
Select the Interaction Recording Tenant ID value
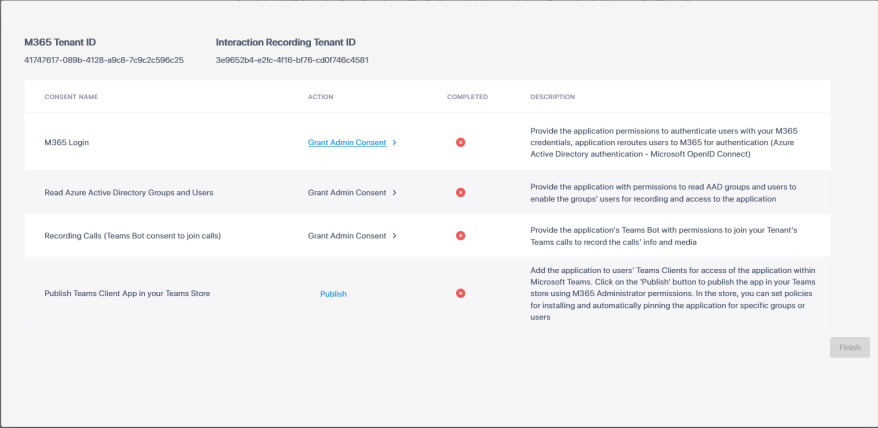[292, 60]
